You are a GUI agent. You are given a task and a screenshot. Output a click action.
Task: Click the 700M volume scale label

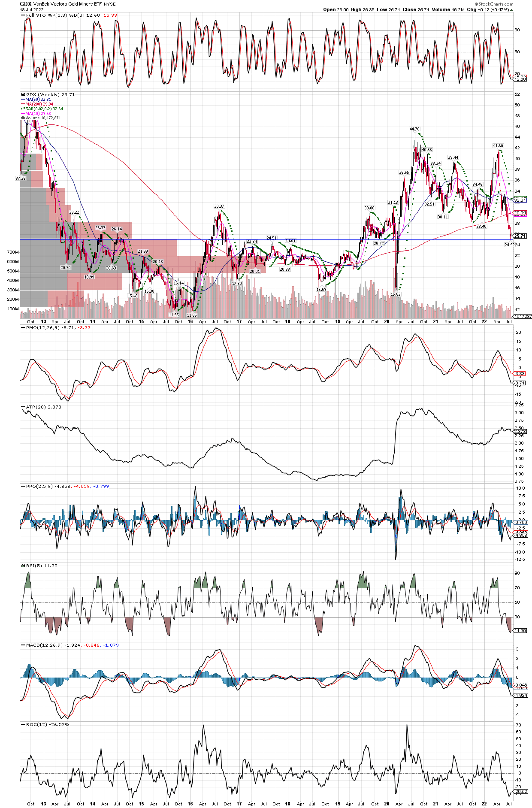click(x=13, y=252)
